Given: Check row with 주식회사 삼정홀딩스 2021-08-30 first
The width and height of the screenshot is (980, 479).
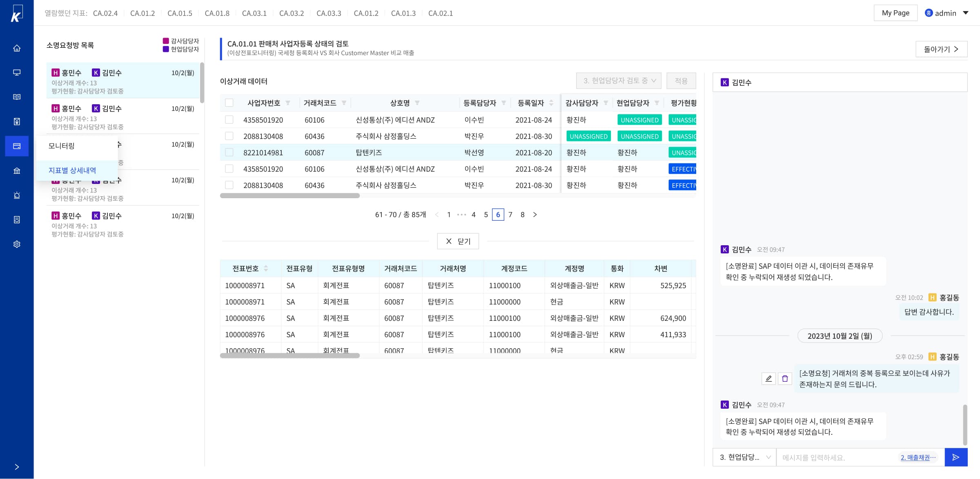Looking at the screenshot, I should (229, 136).
